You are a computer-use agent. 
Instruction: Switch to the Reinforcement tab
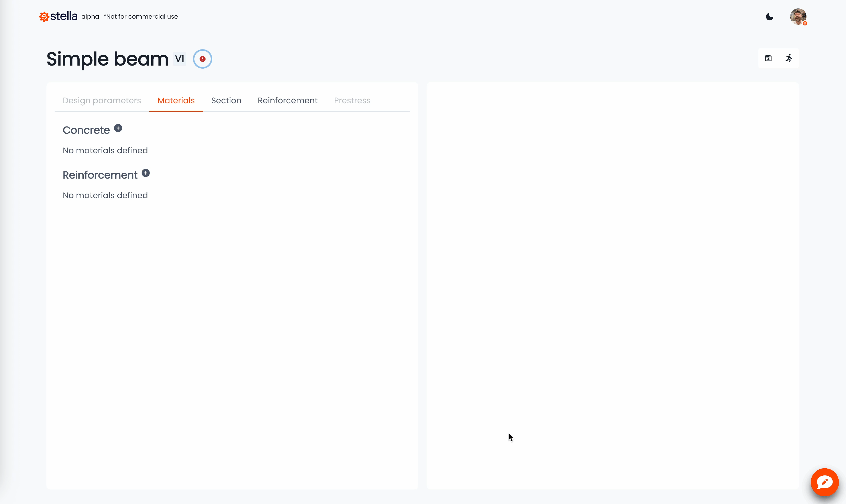(x=287, y=100)
